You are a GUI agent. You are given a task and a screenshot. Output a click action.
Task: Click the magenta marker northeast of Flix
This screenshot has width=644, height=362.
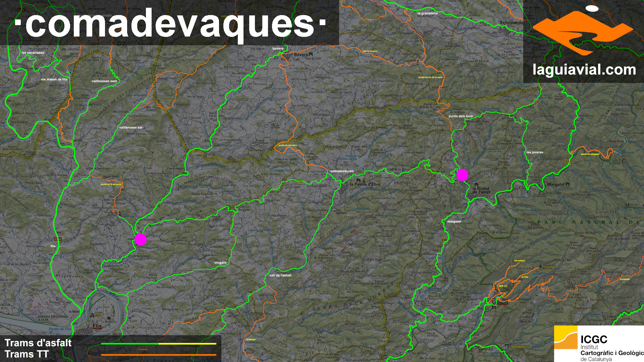[141, 239]
